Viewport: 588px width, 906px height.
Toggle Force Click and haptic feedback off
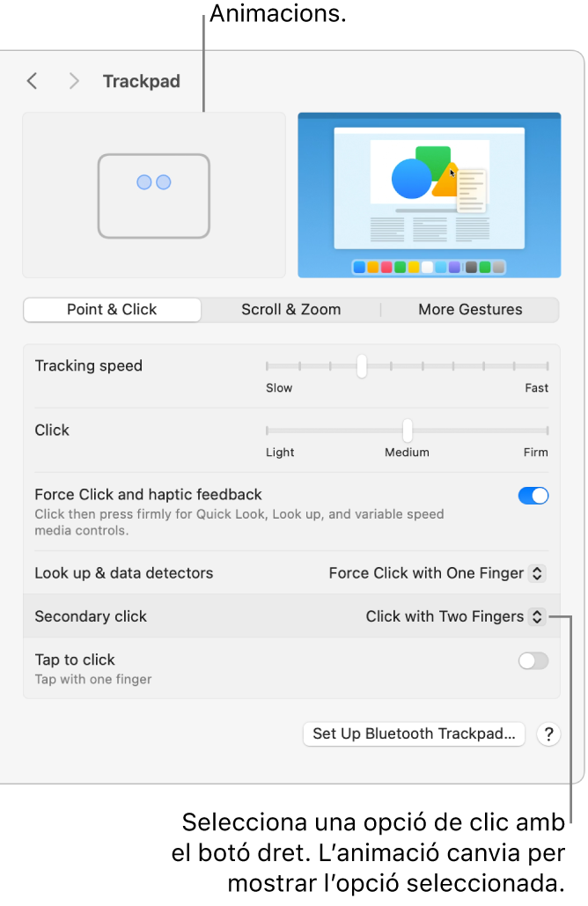tap(533, 496)
